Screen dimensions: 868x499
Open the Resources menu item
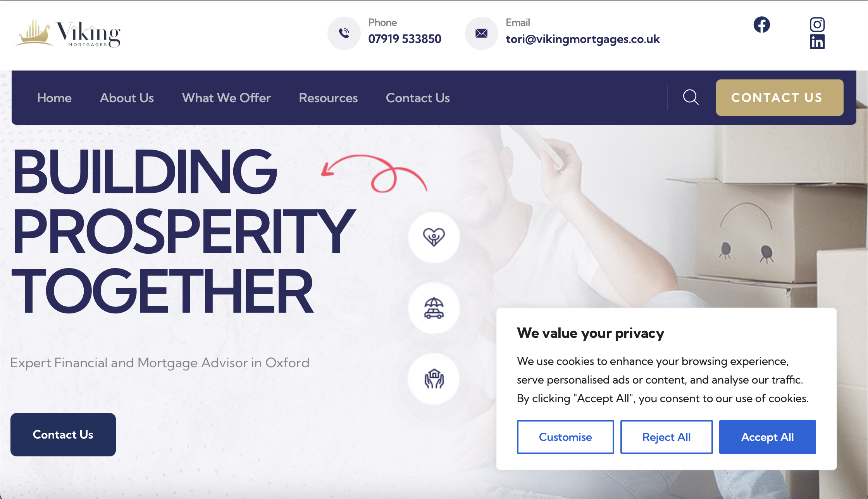(x=328, y=98)
